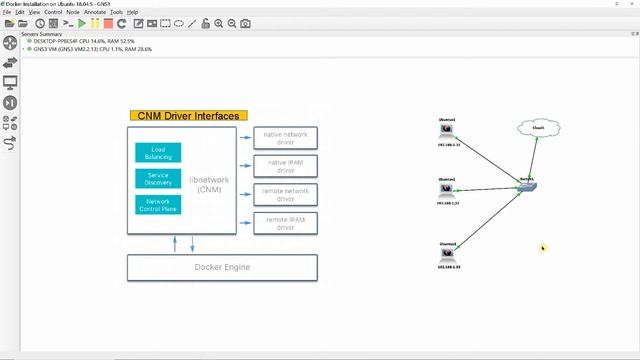Select the Ubuntu1 node on canvas
The width and height of the screenshot is (640, 360).
pos(447,130)
